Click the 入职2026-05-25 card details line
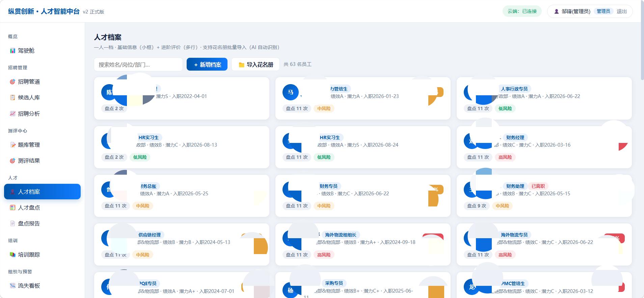The width and height of the screenshot is (644, 298). click(174, 194)
